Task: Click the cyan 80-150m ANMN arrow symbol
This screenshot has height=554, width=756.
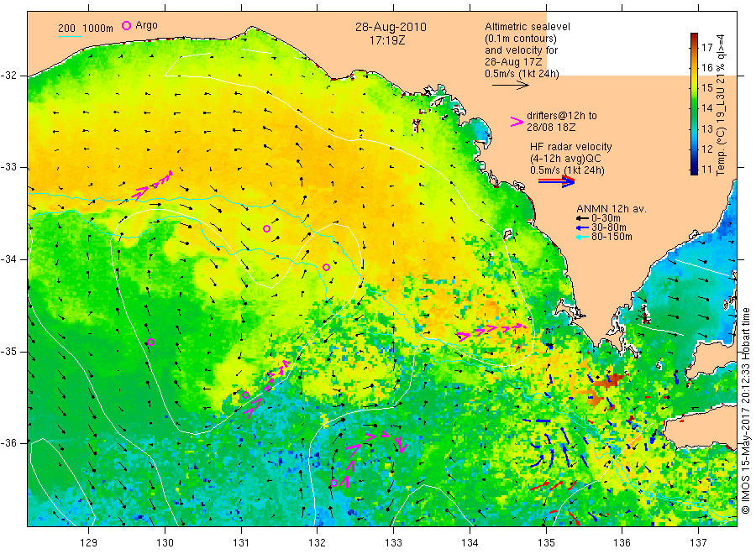Action: [582, 237]
